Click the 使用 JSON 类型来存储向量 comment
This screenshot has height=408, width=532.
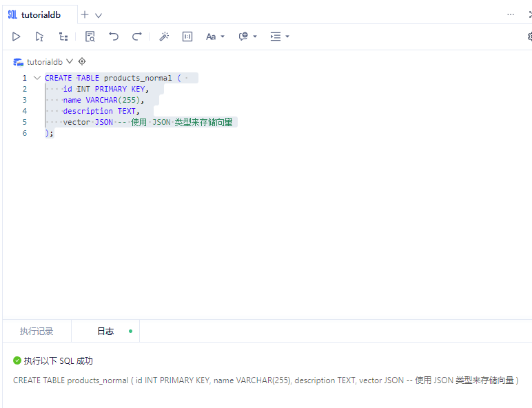182,122
